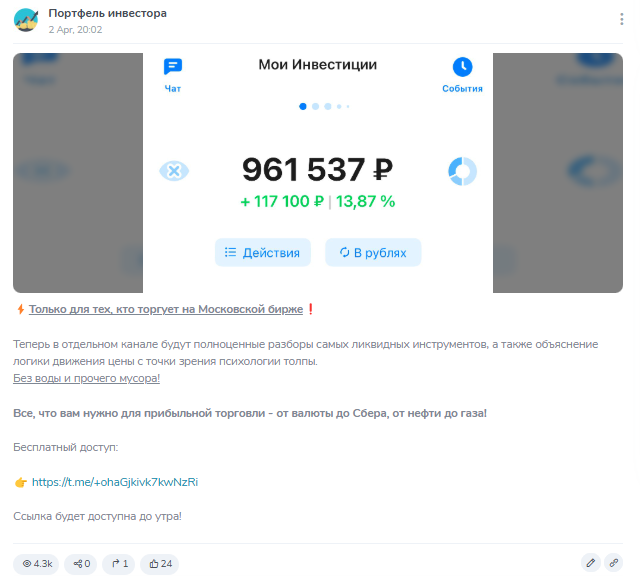Viewport: 640px width, 576px height.
Task: Open the Чат chat icon
Action: [x=173, y=67]
